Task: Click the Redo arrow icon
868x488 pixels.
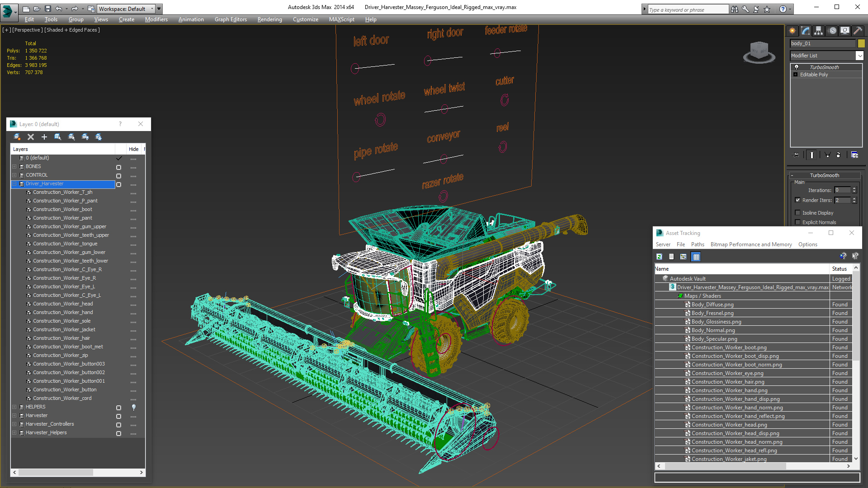Action: coord(75,9)
